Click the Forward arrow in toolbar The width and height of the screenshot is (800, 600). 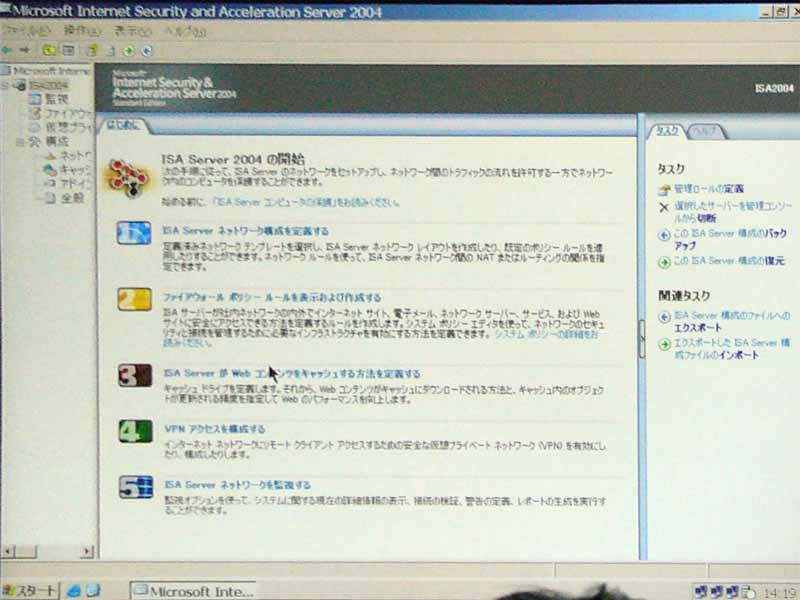(x=24, y=50)
